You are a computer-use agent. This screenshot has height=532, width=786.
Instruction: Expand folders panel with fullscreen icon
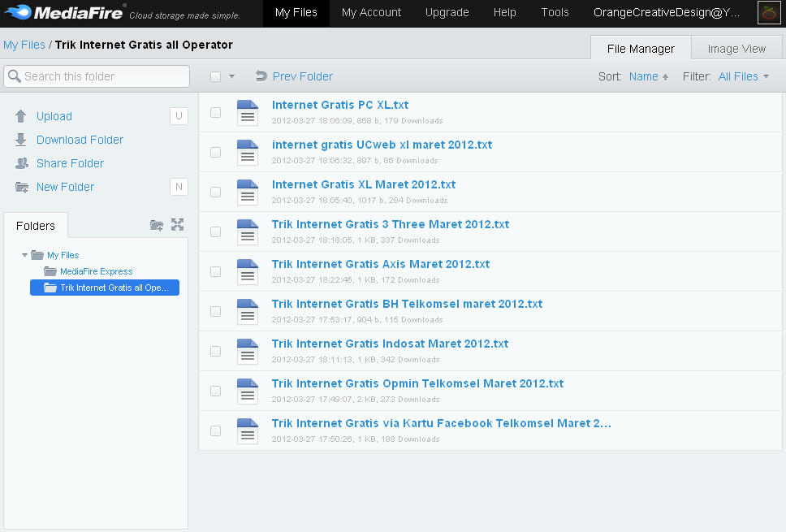click(178, 225)
